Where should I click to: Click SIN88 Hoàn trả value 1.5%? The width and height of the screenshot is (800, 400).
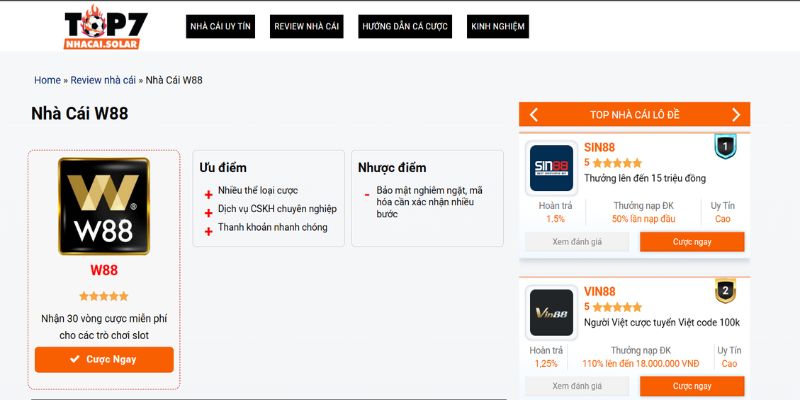(556, 219)
